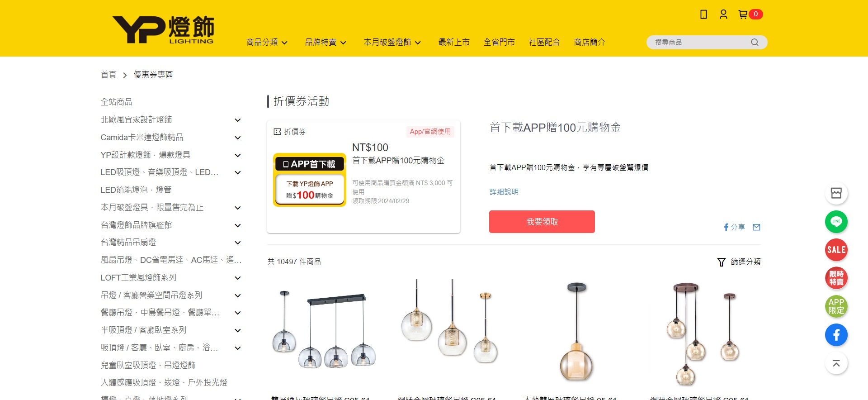Screen dimensions: 868x400
Task: Expand the 台灣精品吊扇燈 category
Action: tap(238, 243)
